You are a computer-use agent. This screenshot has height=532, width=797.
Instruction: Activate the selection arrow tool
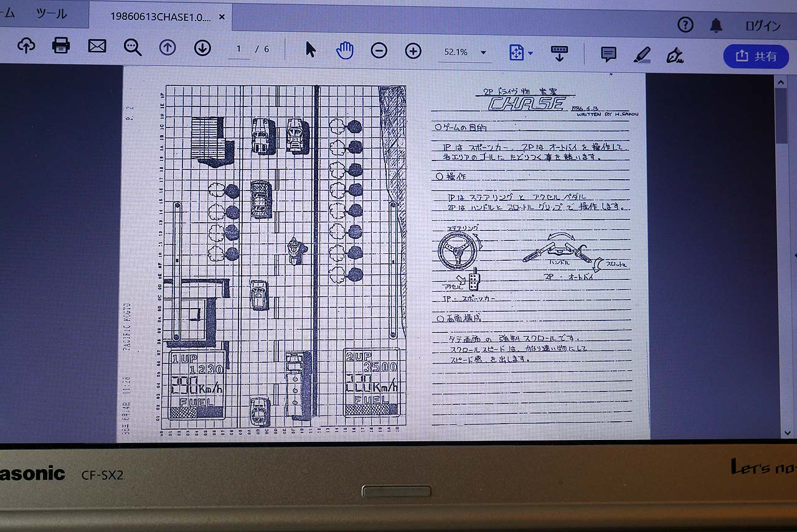(310, 50)
